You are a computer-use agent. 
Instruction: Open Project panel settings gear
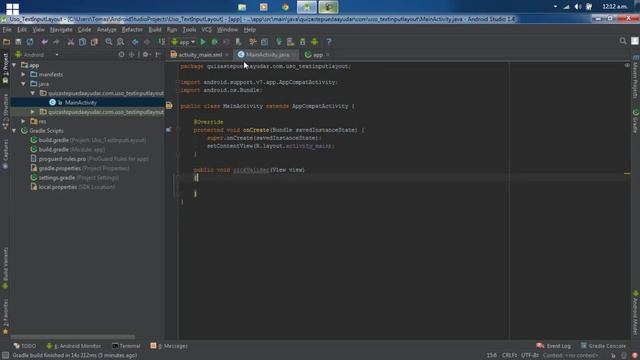pyautogui.click(x=146, y=54)
